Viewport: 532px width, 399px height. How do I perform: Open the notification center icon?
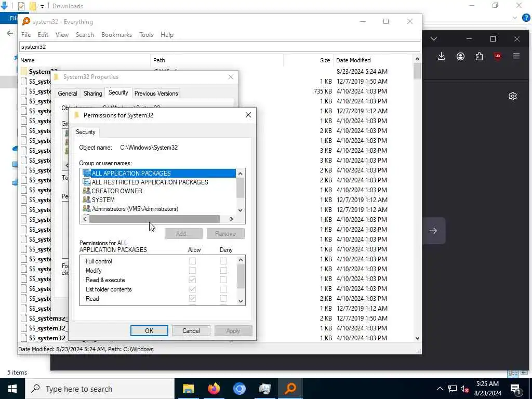click(x=516, y=389)
